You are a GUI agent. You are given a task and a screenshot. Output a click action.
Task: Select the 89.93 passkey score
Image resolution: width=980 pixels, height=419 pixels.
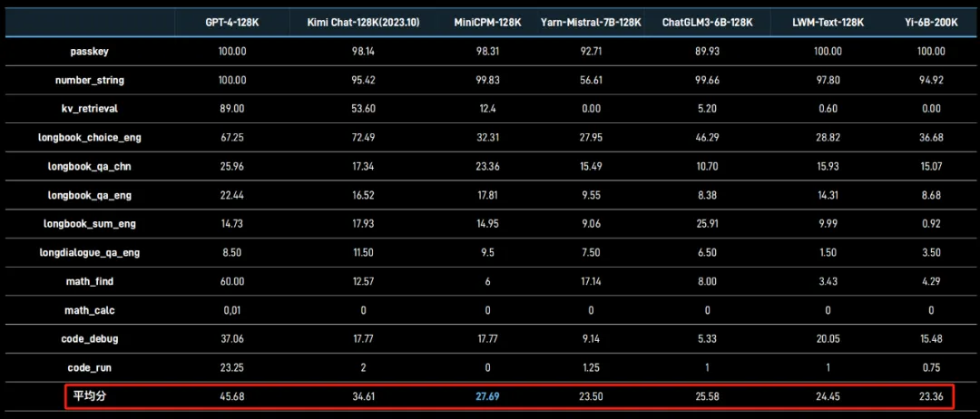708,52
